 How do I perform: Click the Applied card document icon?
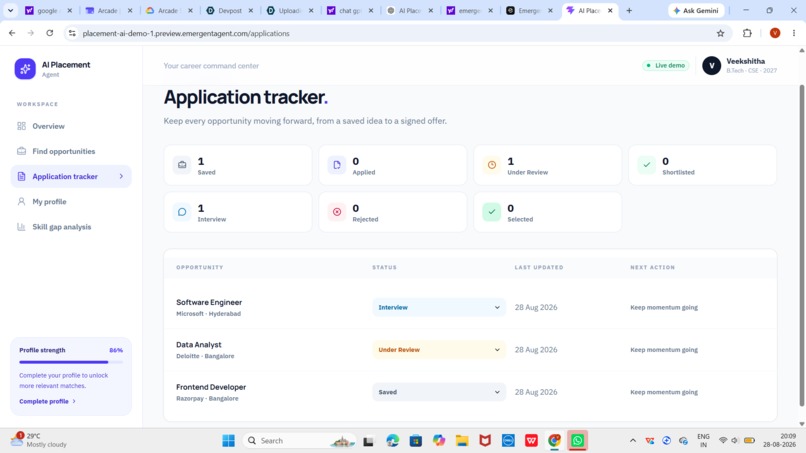pos(337,165)
